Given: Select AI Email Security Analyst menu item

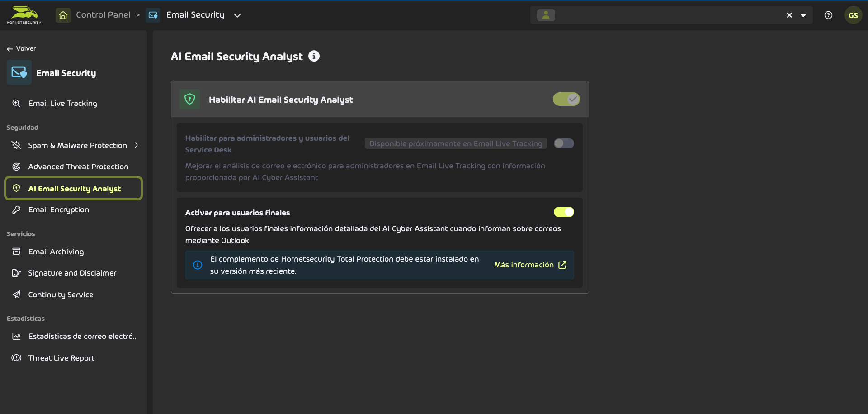Looking at the screenshot, I should (x=74, y=189).
